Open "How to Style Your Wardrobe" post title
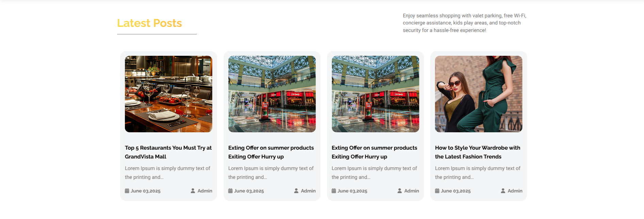The width and height of the screenshot is (644, 219). point(478,152)
